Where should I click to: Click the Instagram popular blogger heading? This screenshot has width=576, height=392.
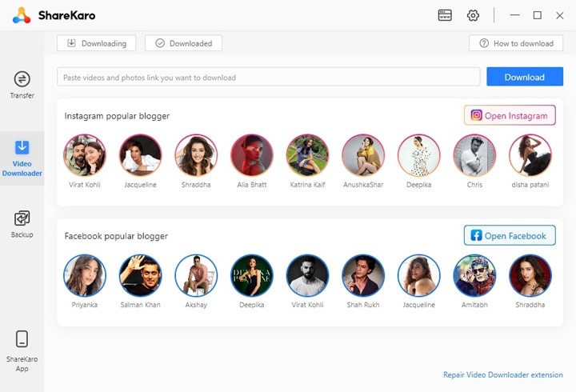point(117,116)
